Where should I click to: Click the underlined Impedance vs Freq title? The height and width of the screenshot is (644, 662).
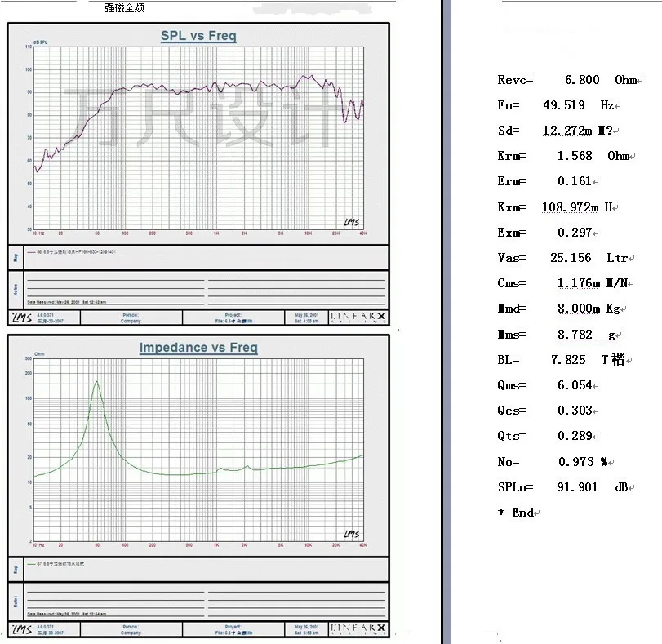pos(198,348)
